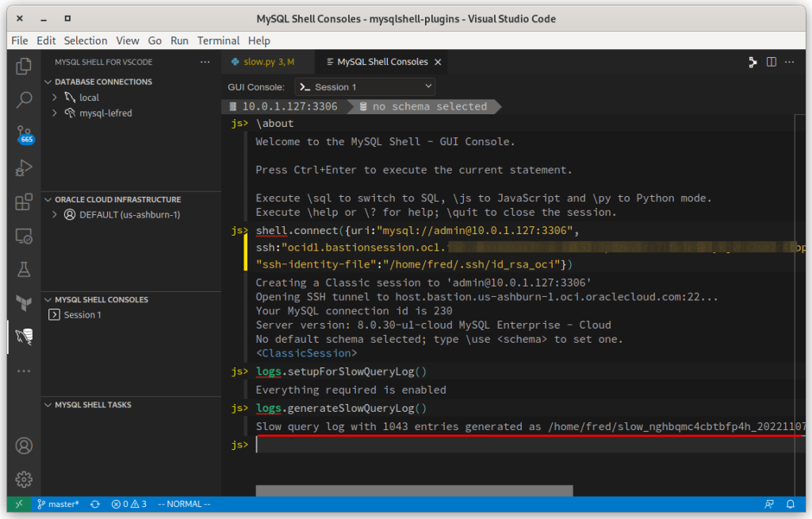Image resolution: width=812 pixels, height=519 pixels.
Task: Split the editor using the split icon
Action: 770,61
